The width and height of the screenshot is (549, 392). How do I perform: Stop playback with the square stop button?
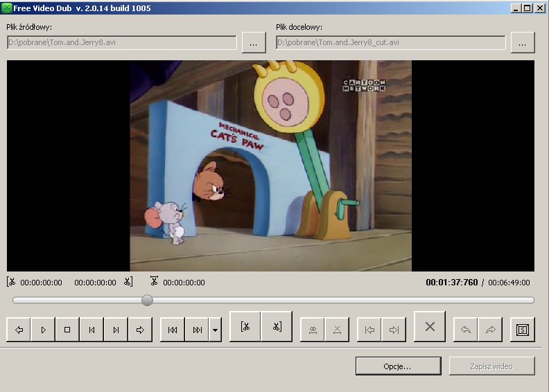pos(67,330)
